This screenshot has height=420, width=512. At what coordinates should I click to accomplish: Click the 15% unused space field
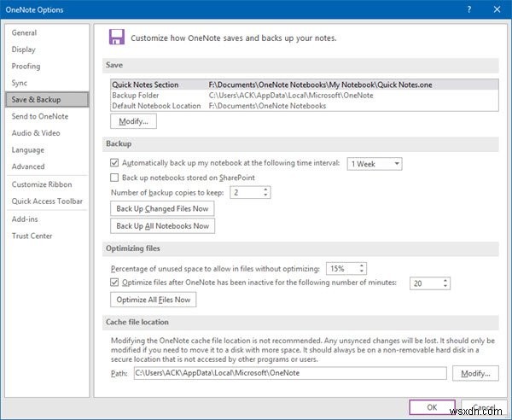(342, 268)
